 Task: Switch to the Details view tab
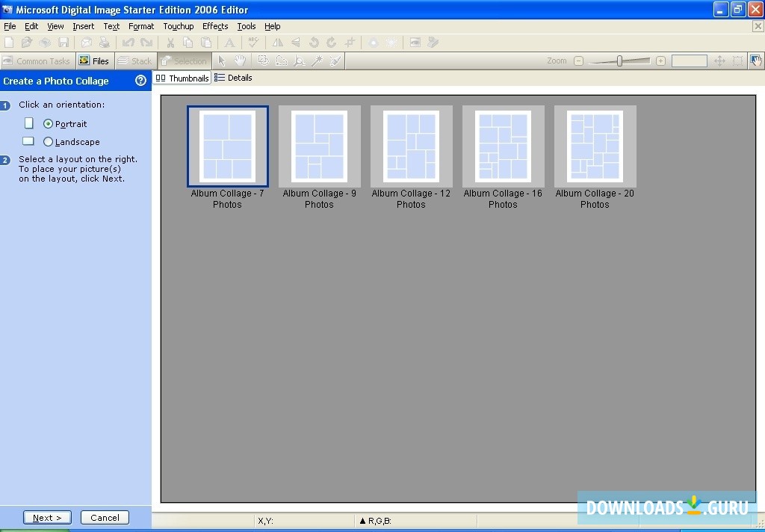[233, 78]
